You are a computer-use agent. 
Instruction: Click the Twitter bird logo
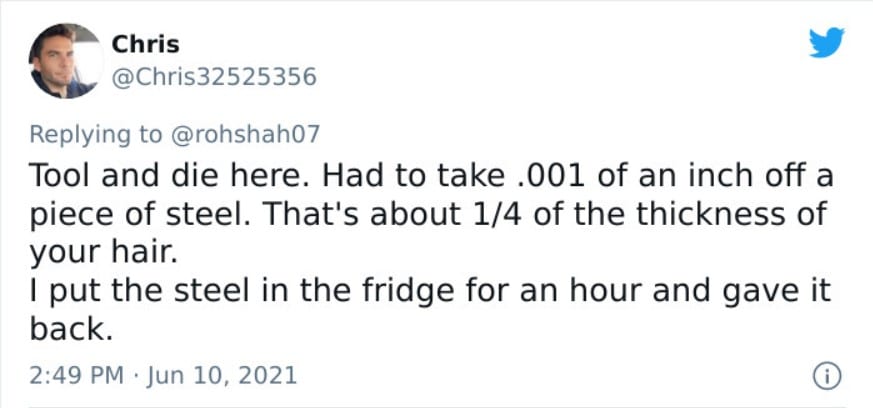(x=826, y=43)
